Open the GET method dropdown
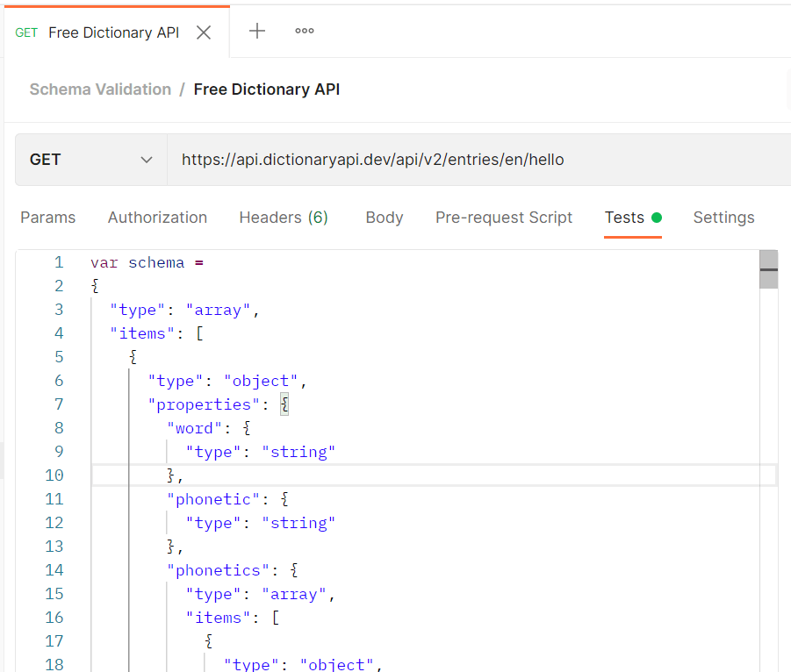 [91, 160]
